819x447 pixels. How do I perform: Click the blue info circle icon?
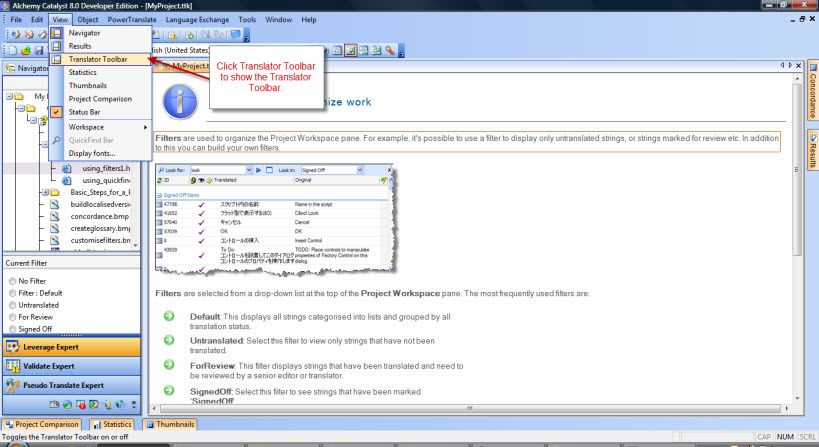(x=180, y=102)
